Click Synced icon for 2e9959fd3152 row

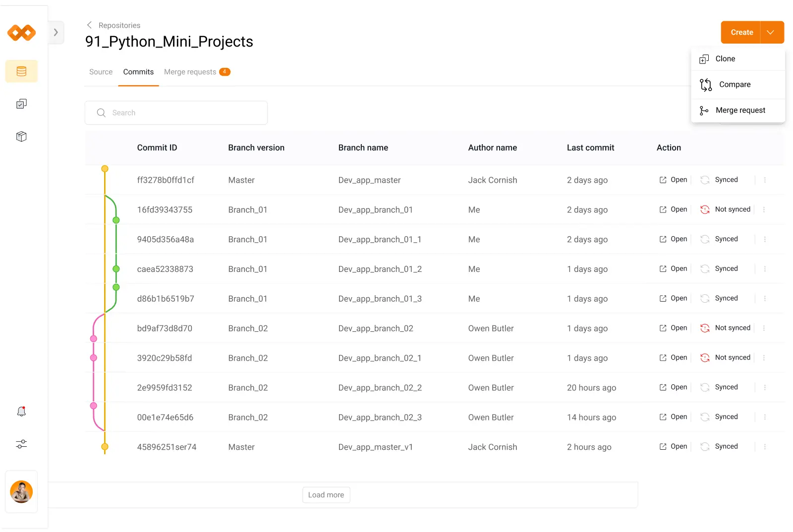click(705, 387)
